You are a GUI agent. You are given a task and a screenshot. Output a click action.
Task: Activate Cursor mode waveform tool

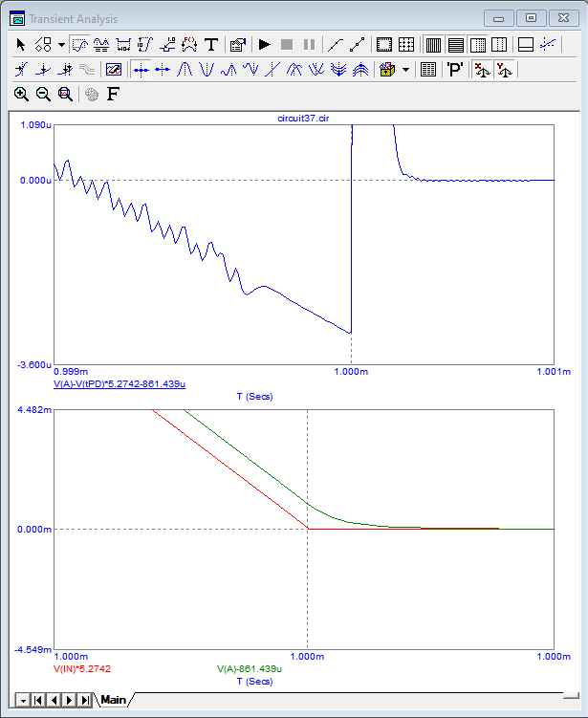(101, 44)
